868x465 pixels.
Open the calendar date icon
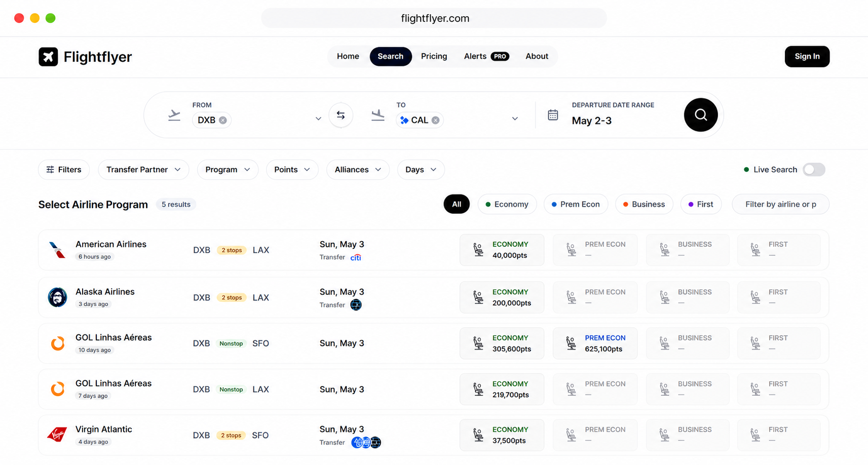[x=553, y=115]
